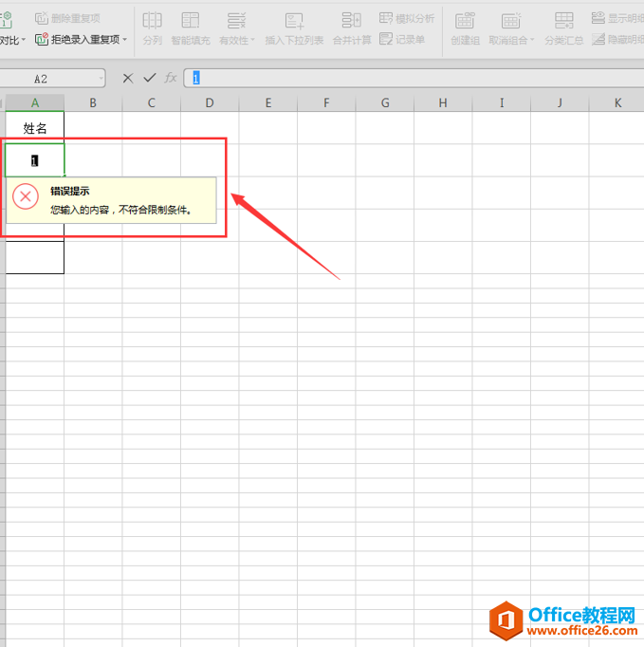644x647 pixels.
Task: Select column G header
Action: coord(385,102)
